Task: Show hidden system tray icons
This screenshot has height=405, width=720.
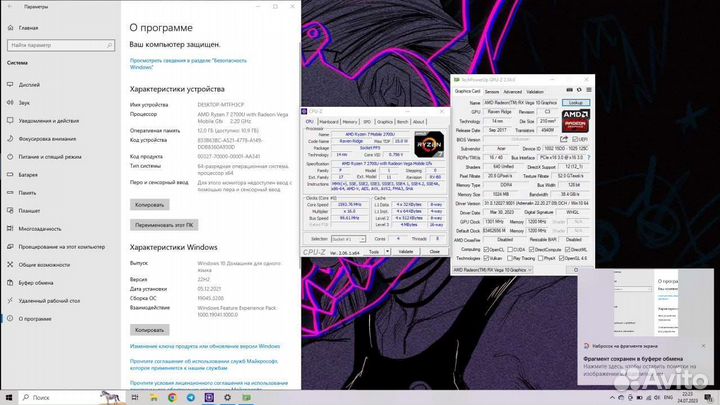Action: (x=612, y=398)
